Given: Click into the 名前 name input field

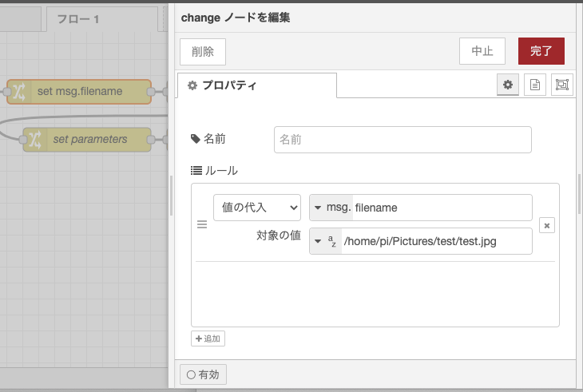Looking at the screenshot, I should 403,139.
